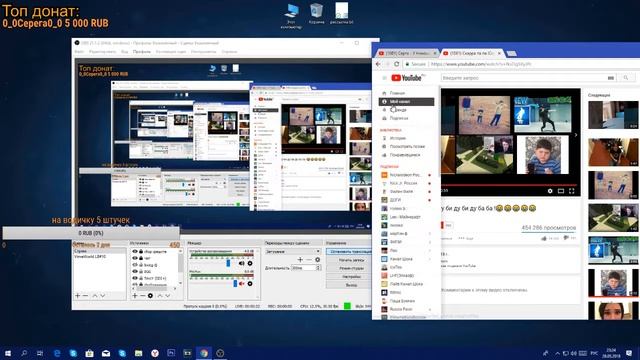The width and height of the screenshot is (640, 360).
Task: Adjust playback device volume slider in mixer
Action: point(228,263)
